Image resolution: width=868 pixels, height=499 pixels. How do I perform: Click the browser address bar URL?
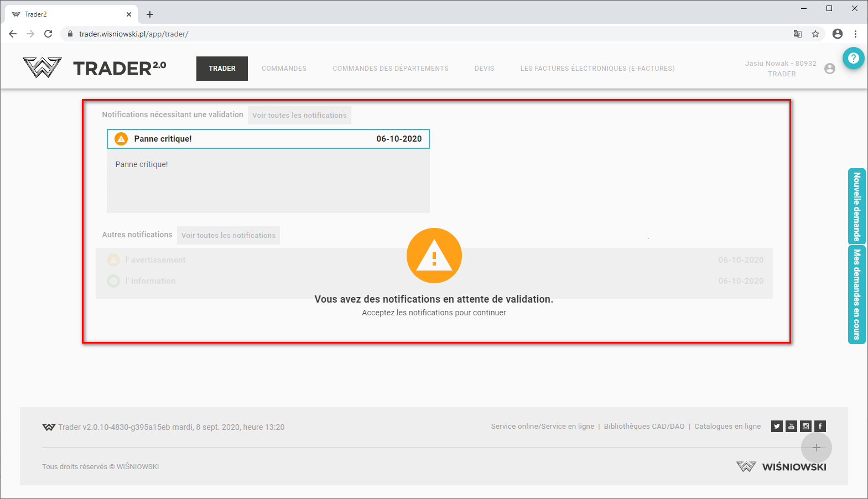pos(133,34)
